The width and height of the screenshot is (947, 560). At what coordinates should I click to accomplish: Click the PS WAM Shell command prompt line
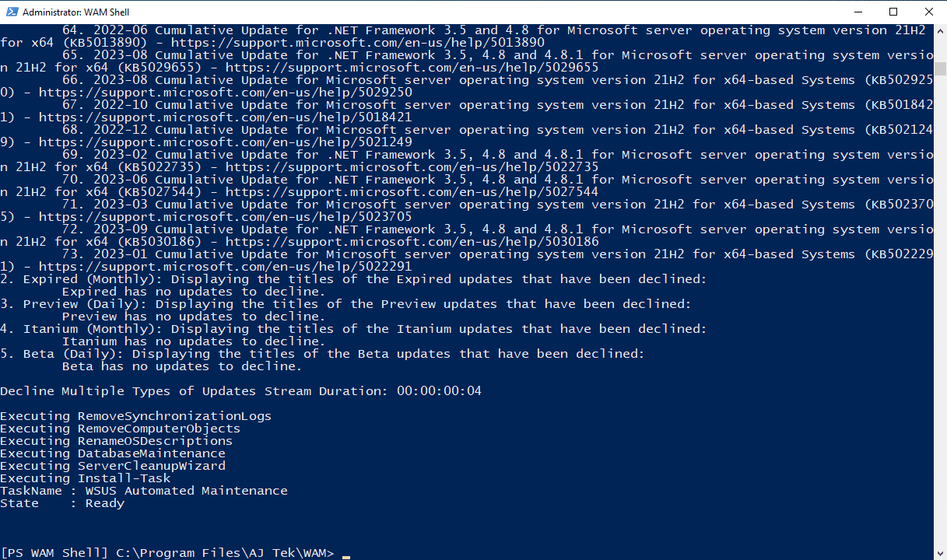[x=175, y=553]
